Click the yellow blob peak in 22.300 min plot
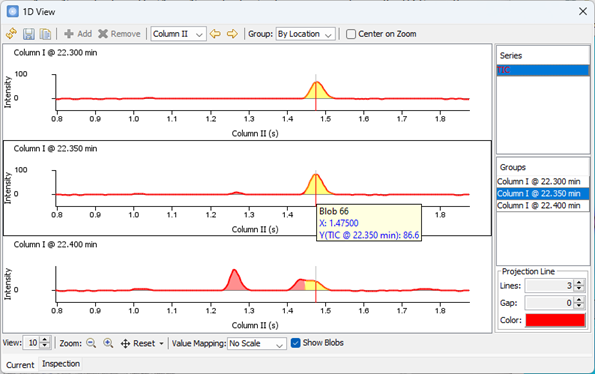 [317, 91]
